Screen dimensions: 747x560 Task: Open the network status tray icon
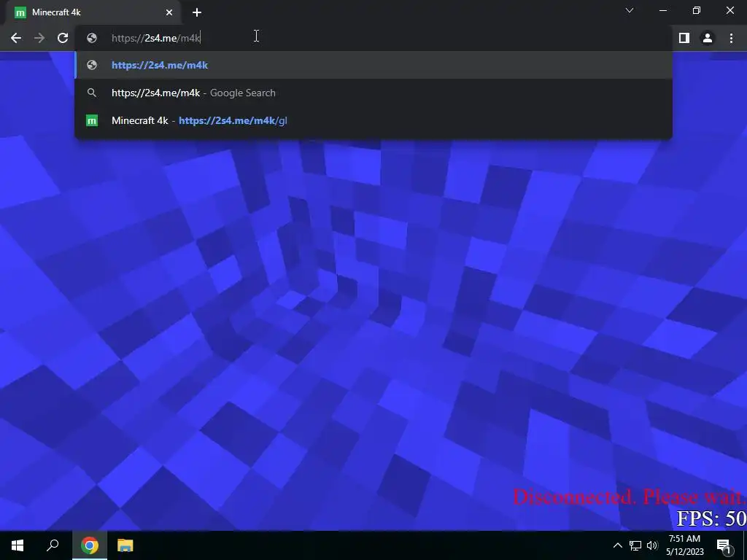(635, 545)
